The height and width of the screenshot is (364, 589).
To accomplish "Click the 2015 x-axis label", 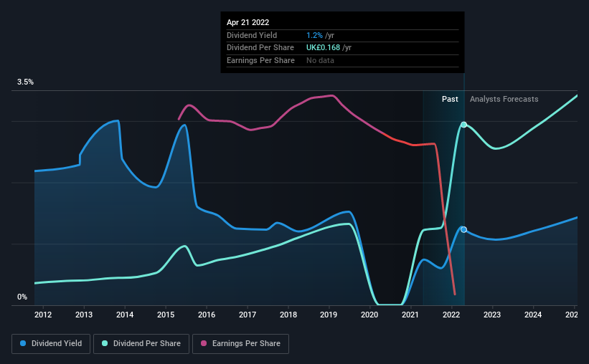I will pos(166,315).
